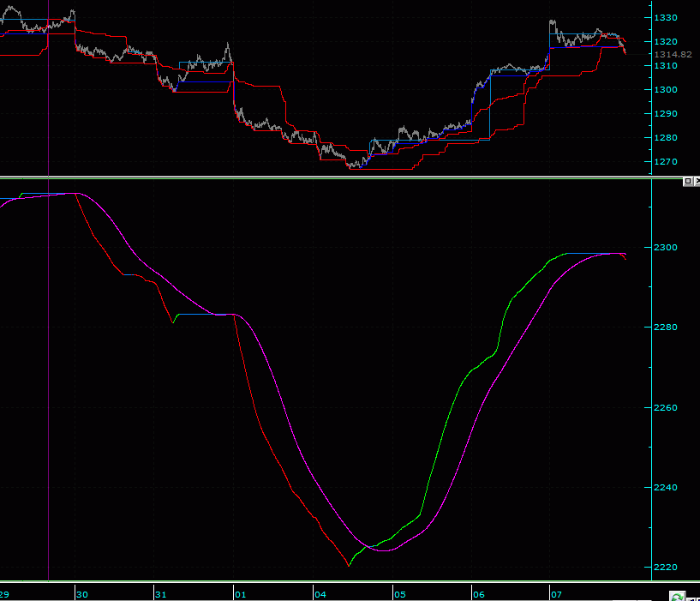Maximize the lower indicator pane
The image size is (700, 601).
(687, 181)
